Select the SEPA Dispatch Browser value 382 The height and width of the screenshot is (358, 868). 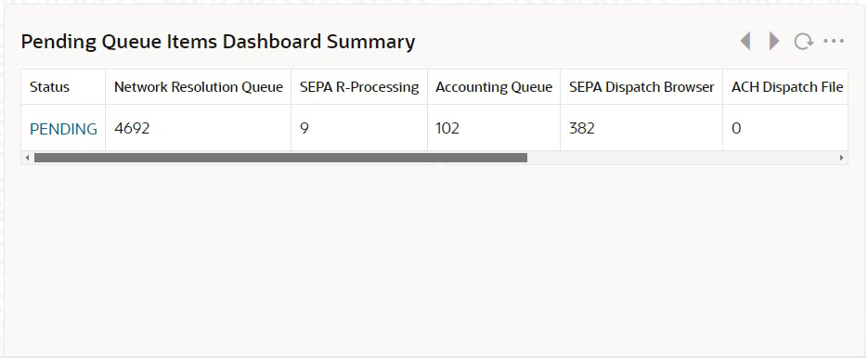(x=582, y=128)
